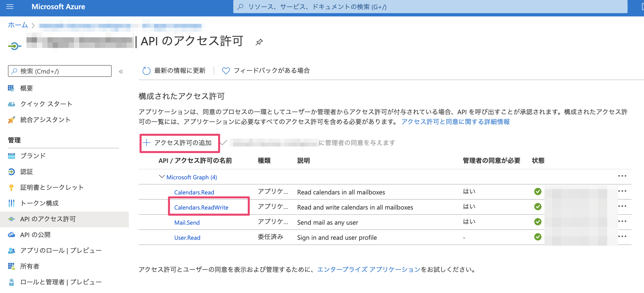The width and height of the screenshot is (644, 293).
Task: Open User.Read permission link
Action: [187, 237]
